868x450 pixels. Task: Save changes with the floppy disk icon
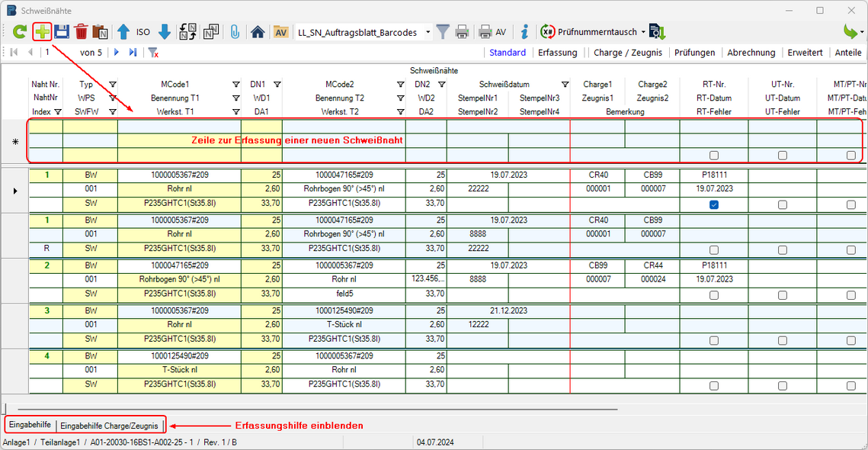(62, 32)
